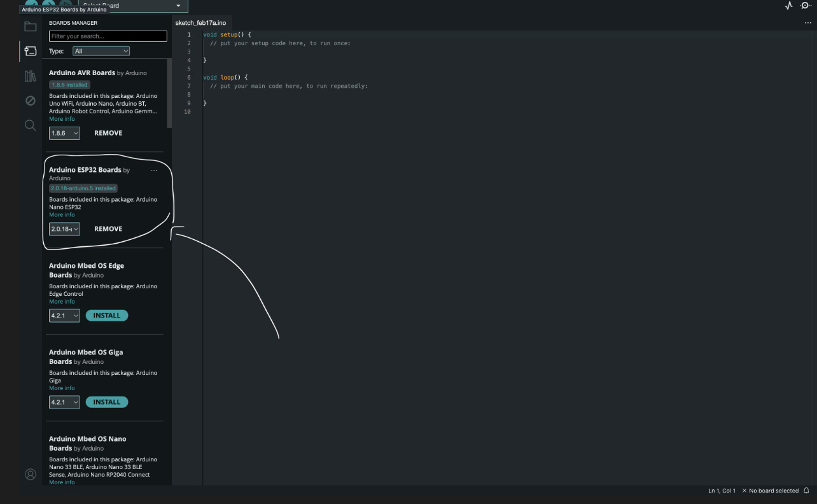Image resolution: width=817 pixels, height=504 pixels.
Task: Open the Sketchbook folder sidebar icon
Action: click(x=30, y=27)
